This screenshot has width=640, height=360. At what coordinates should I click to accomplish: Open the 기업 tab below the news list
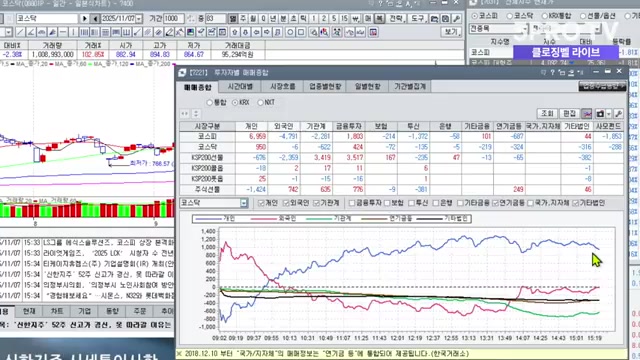click(x=84, y=311)
